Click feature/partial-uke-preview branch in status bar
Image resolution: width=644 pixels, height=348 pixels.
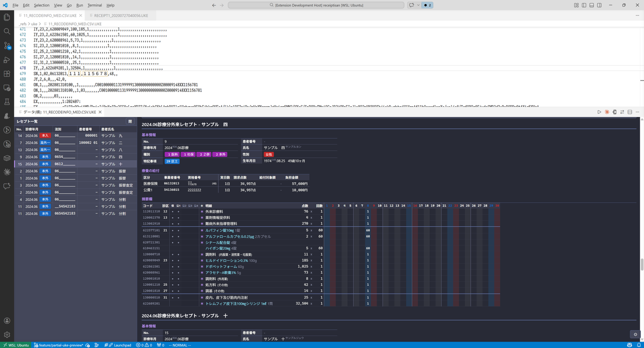[60, 345]
